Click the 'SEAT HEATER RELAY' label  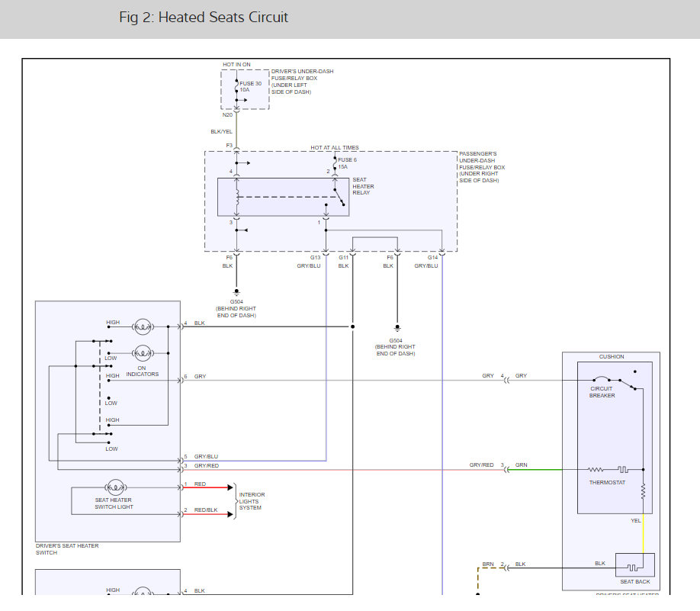tap(364, 186)
